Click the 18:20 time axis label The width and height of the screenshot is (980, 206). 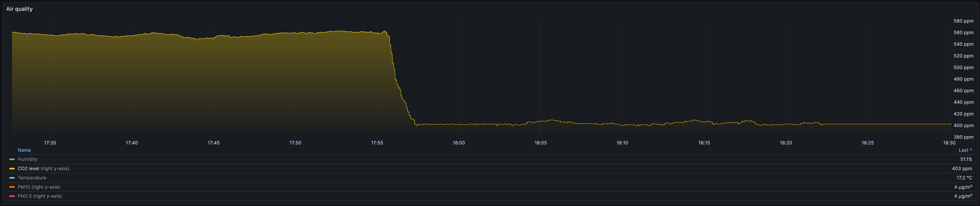click(x=786, y=143)
